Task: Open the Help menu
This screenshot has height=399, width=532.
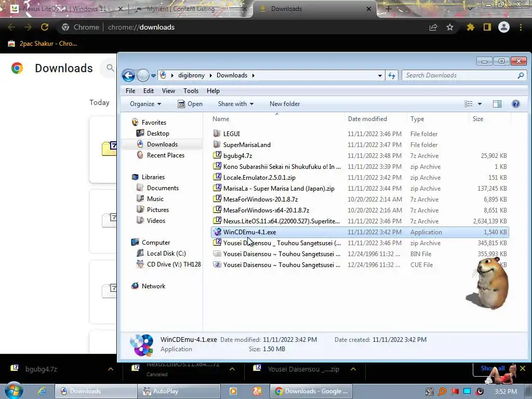Action: coord(213,91)
